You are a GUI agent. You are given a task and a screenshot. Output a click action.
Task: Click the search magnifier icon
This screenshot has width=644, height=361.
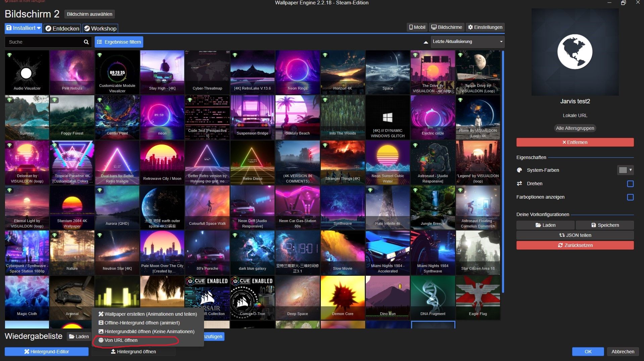tap(86, 42)
